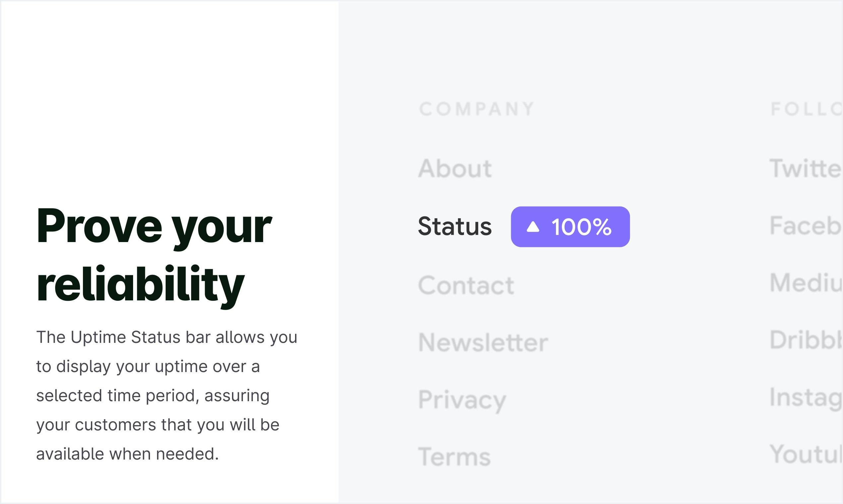Click the FOLLOW column heading
The image size is (843, 504).
[805, 109]
